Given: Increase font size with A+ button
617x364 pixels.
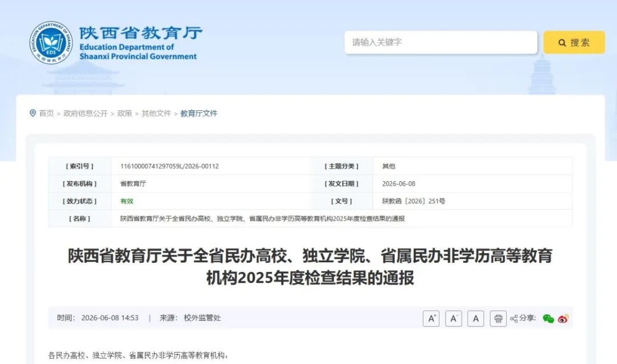Looking at the screenshot, I should pos(431,318).
